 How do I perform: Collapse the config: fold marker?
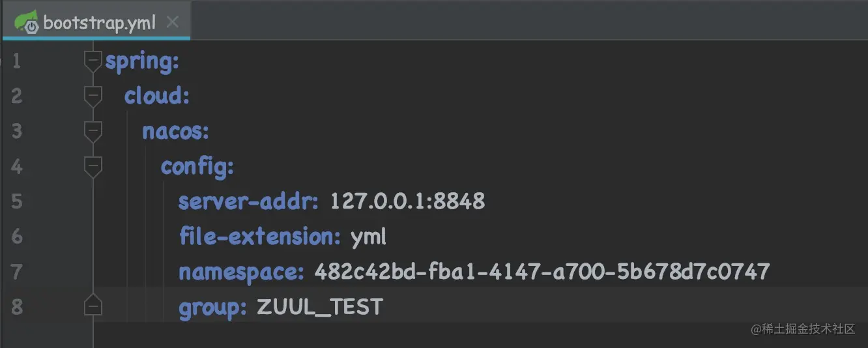pyautogui.click(x=94, y=166)
